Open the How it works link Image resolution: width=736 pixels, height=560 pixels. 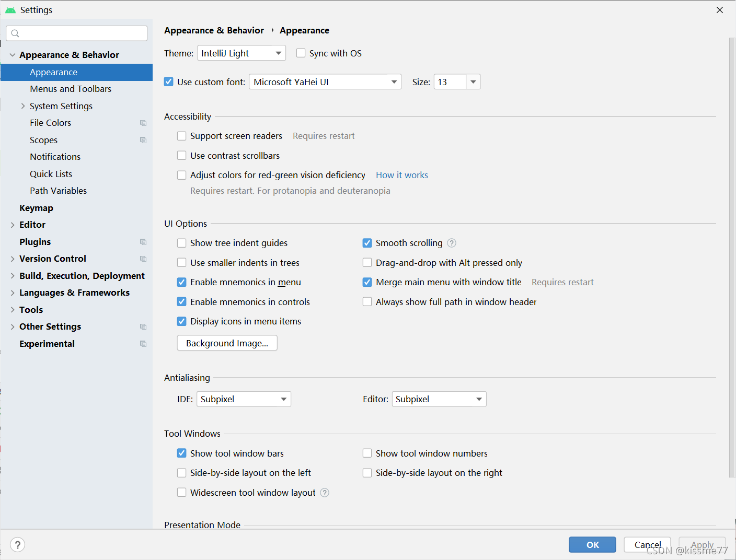(x=401, y=175)
